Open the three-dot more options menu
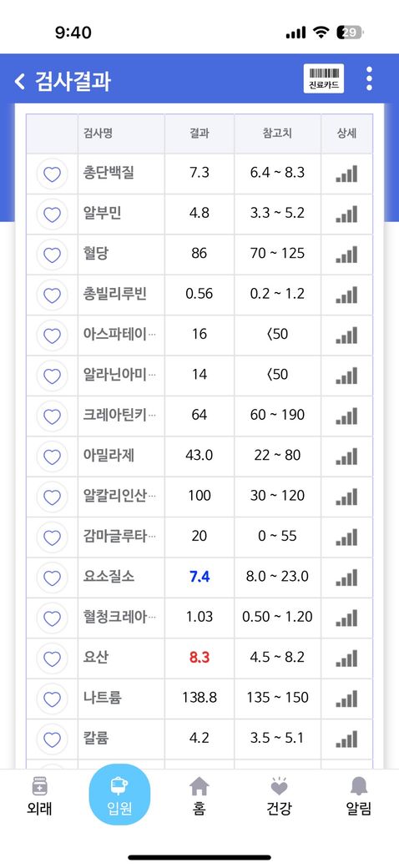Image resolution: width=399 pixels, height=868 pixels. 369,78
